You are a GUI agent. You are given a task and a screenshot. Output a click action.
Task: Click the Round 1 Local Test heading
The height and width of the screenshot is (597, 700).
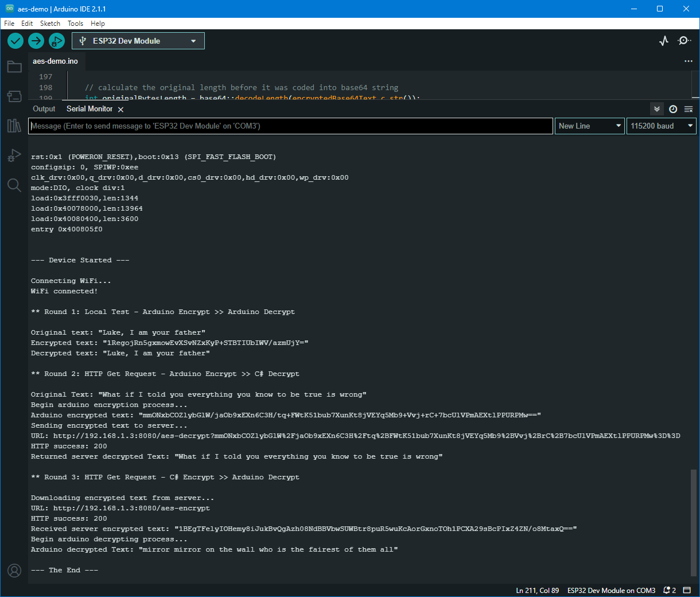163,312
